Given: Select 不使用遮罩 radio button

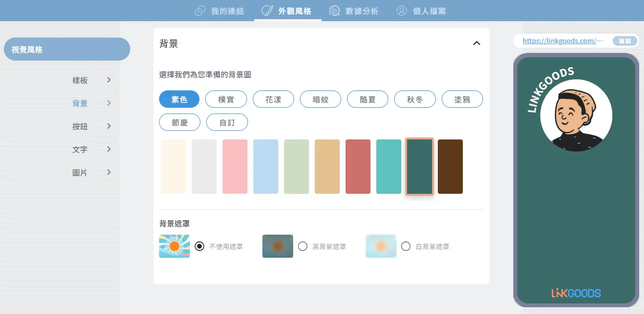Looking at the screenshot, I should (x=199, y=246).
